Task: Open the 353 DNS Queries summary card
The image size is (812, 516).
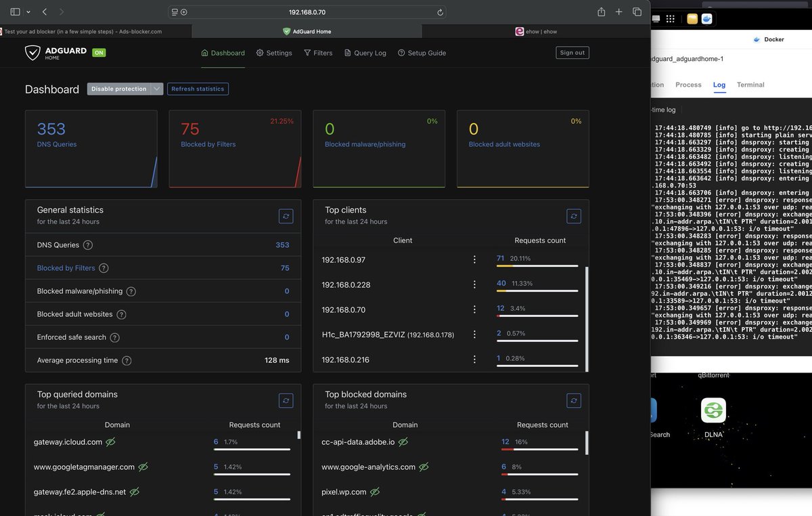Action: pyautogui.click(x=91, y=149)
